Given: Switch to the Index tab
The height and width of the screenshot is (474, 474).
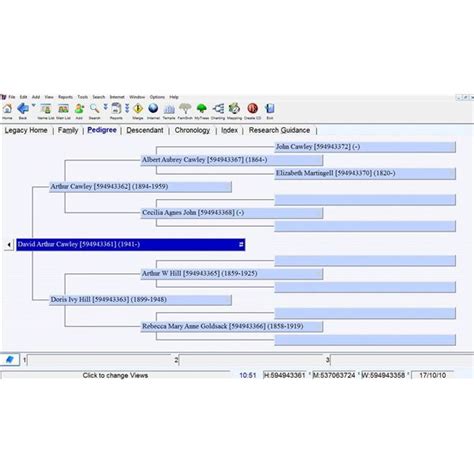Looking at the screenshot, I should coord(230,130).
